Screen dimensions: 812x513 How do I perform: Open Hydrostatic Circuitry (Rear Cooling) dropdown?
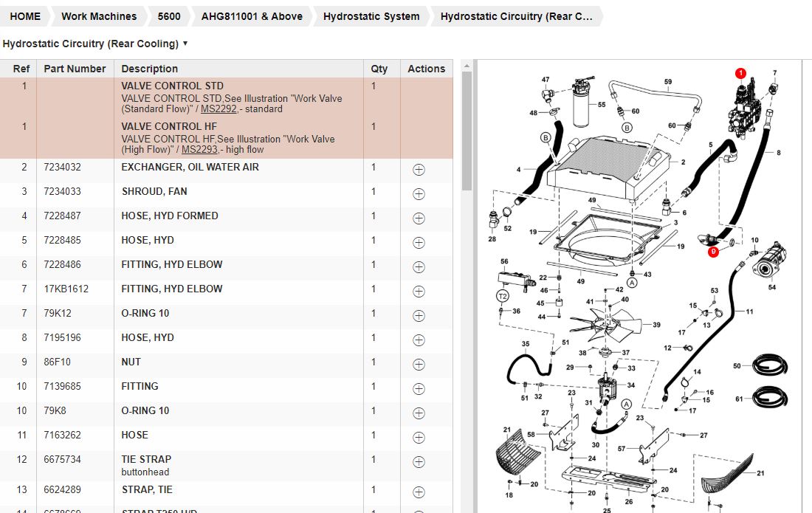point(95,44)
